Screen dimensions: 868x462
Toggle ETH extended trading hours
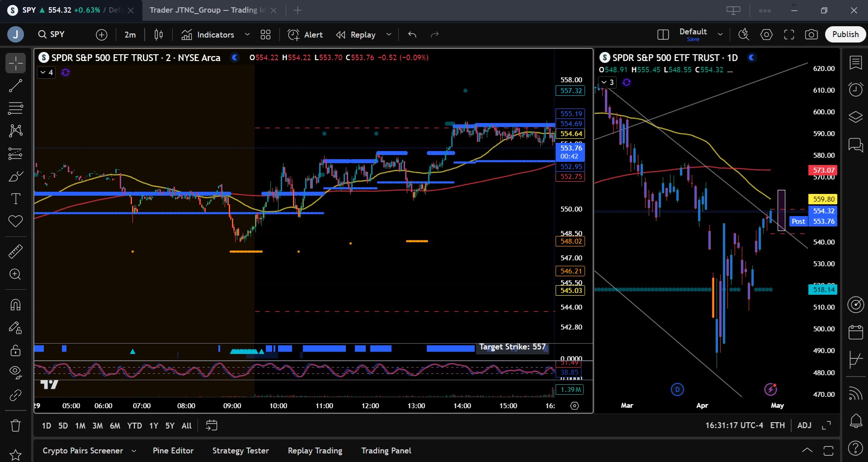click(778, 425)
